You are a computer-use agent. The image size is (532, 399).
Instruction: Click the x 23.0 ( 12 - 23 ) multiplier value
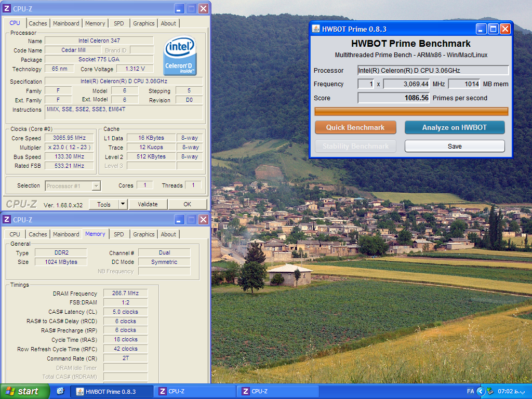[69, 147]
